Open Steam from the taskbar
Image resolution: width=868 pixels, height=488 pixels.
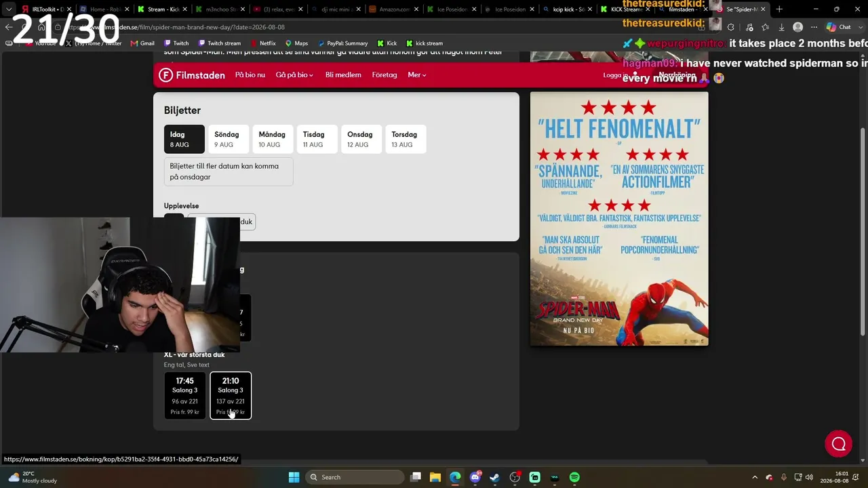495,477
